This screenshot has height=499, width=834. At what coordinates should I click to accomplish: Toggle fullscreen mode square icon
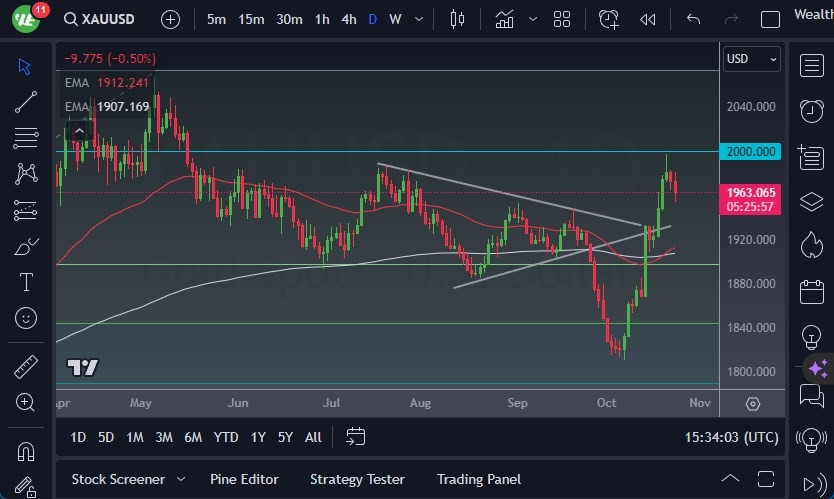(x=770, y=19)
